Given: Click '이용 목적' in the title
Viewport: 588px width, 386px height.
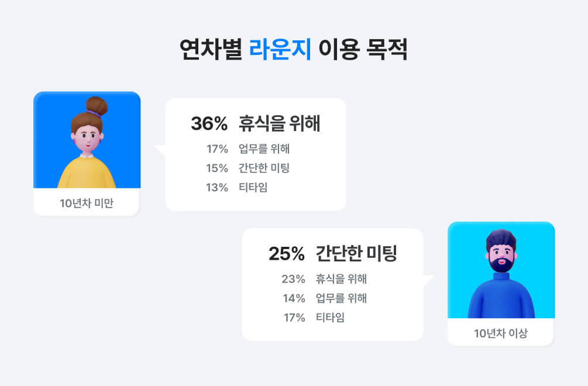Looking at the screenshot, I should point(363,49).
